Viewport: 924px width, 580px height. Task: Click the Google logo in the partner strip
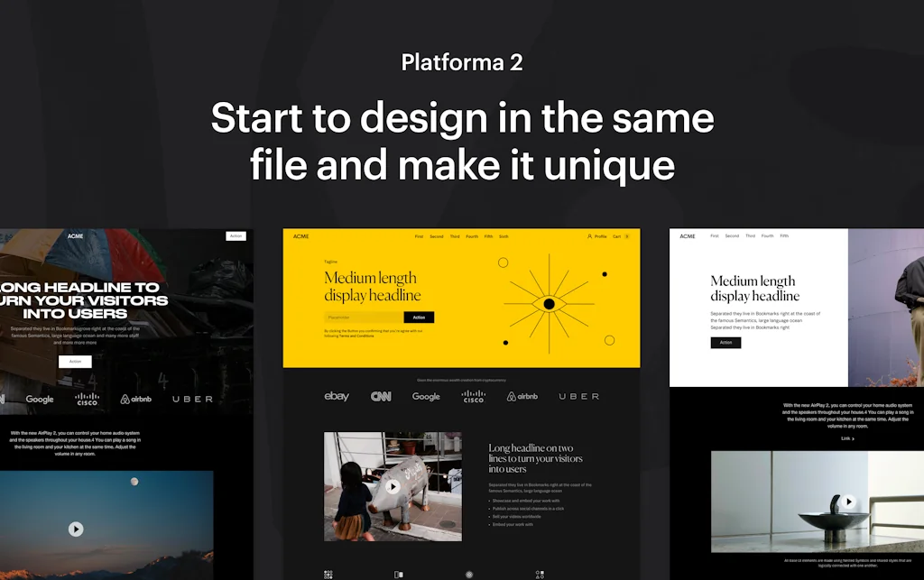pyautogui.click(x=426, y=396)
